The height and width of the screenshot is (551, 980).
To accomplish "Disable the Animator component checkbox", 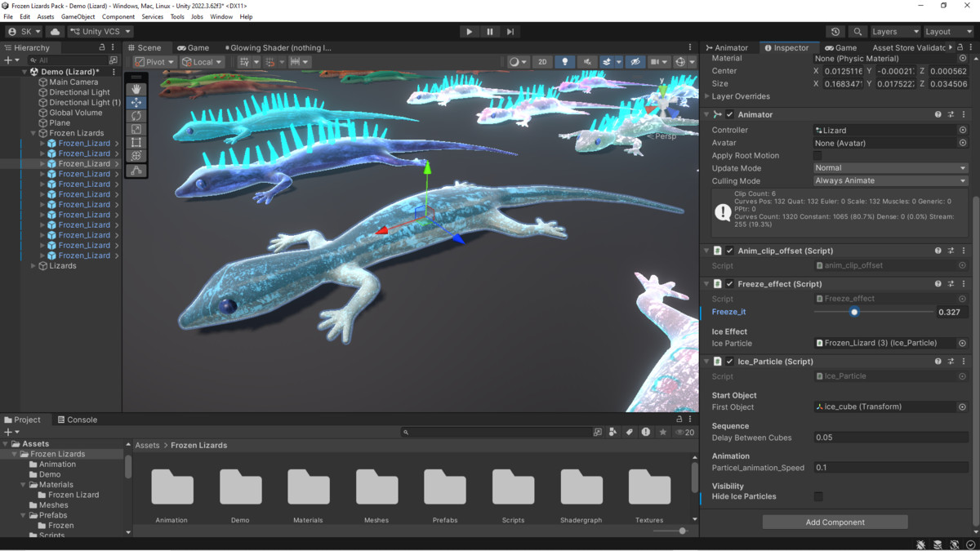I will tap(729, 115).
